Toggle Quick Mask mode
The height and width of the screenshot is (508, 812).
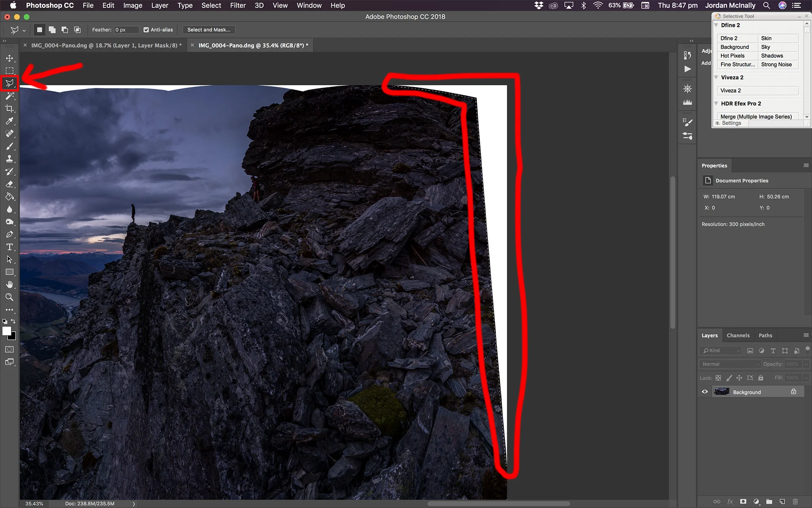point(9,350)
